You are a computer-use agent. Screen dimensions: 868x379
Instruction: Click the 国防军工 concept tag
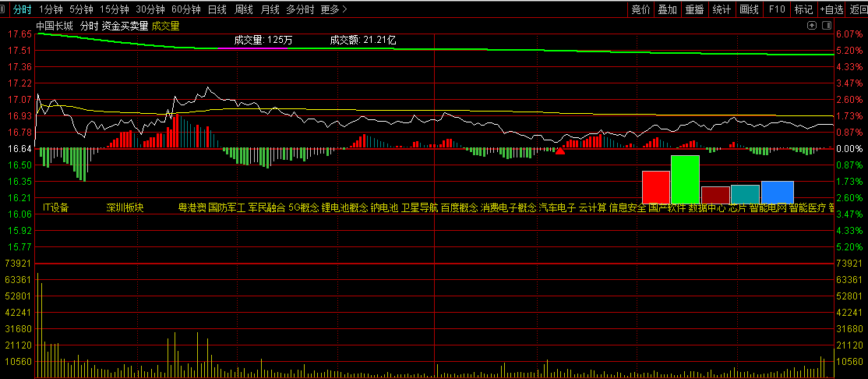click(227, 208)
